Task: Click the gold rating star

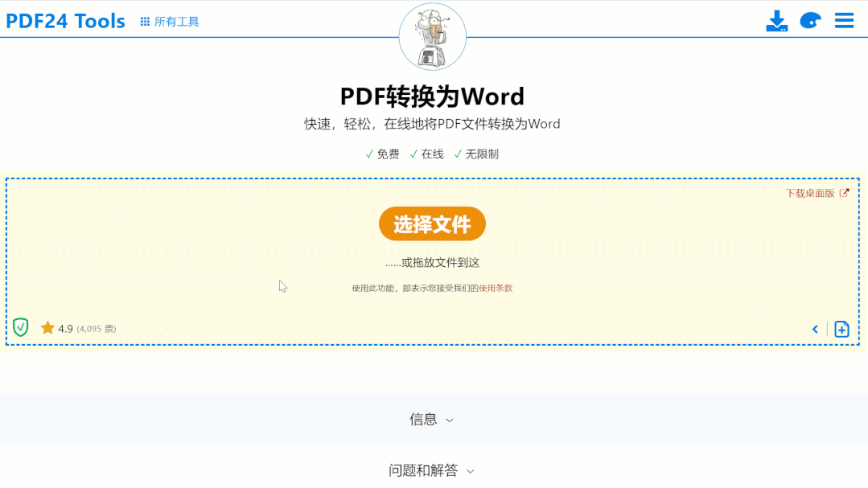Action: [47, 328]
